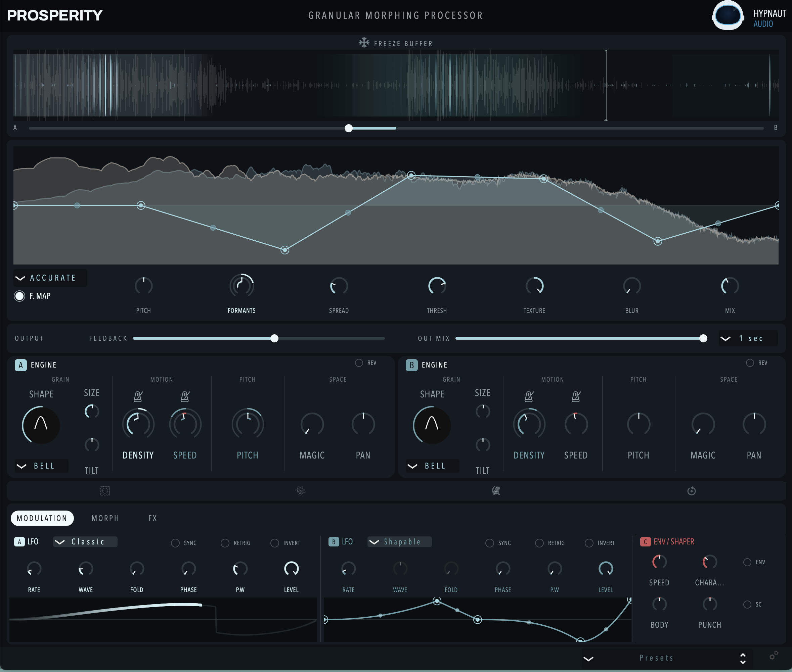Viewport: 792px width, 672px height.
Task: Click the lowest envelope point in spectrum
Action: [285, 250]
